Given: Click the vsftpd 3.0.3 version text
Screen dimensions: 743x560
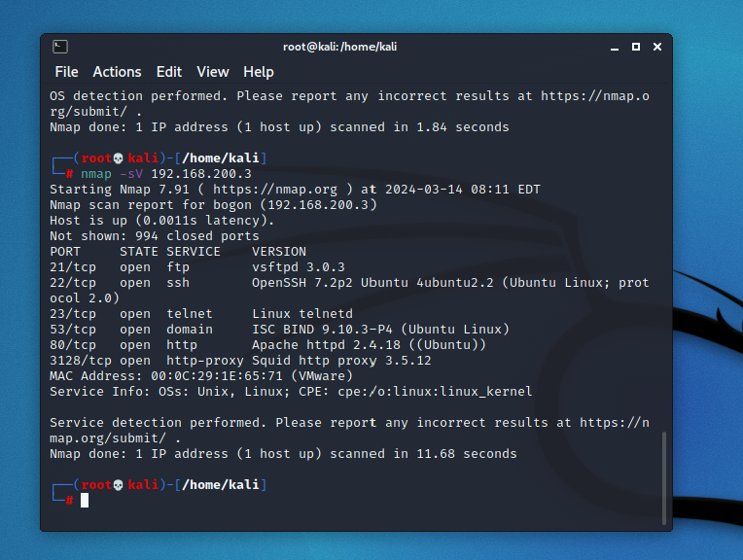Looking at the screenshot, I should click(x=299, y=267).
